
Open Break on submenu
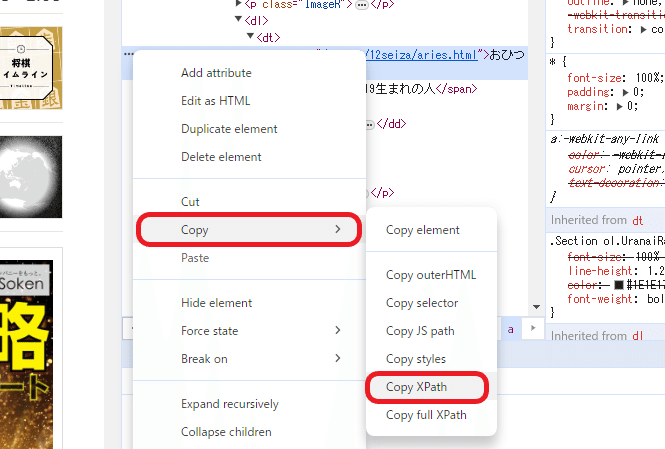tap(249, 359)
